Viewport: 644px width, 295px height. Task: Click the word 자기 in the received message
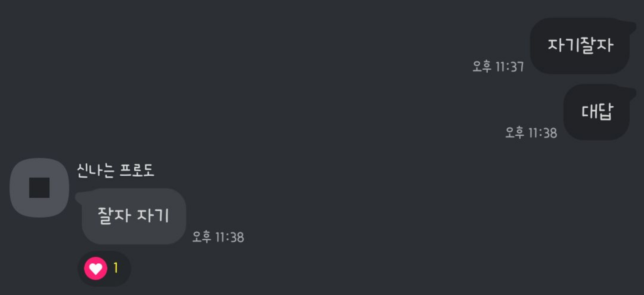(x=152, y=216)
